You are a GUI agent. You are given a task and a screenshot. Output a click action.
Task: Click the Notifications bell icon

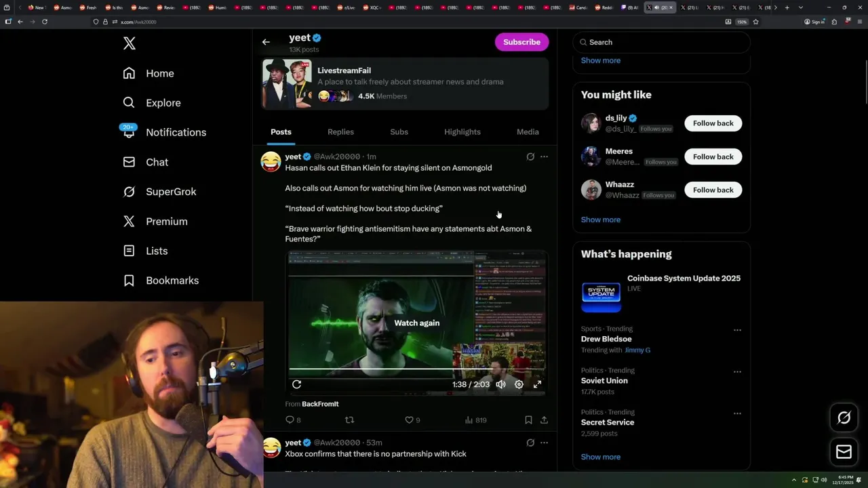(x=129, y=132)
